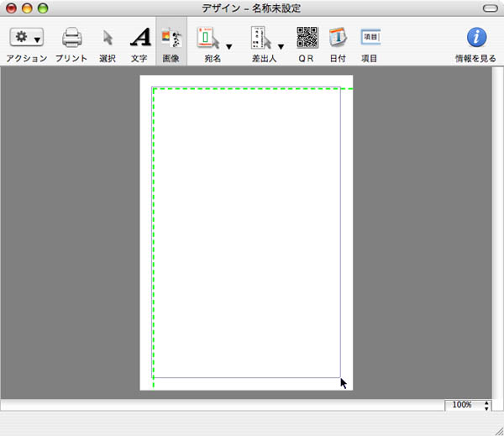Viewport: 504px width, 436px height.
Task: Click inside the white postcard canvas
Action: (x=246, y=233)
